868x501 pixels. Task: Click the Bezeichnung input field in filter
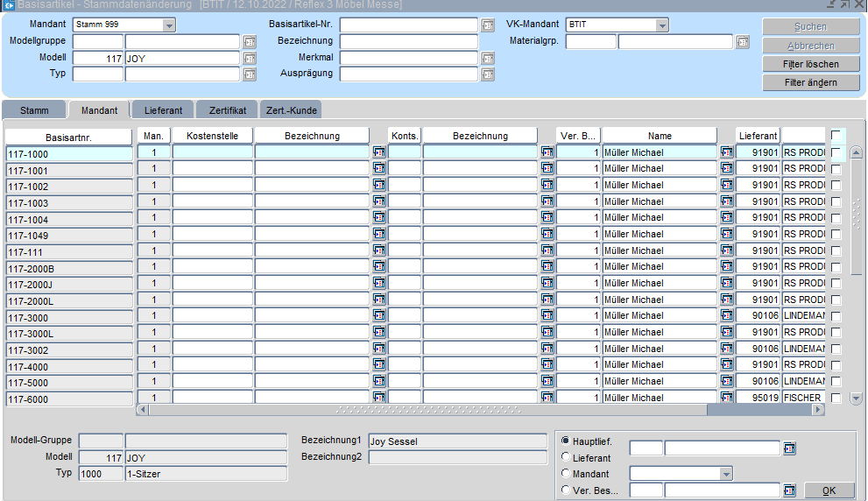pos(408,41)
